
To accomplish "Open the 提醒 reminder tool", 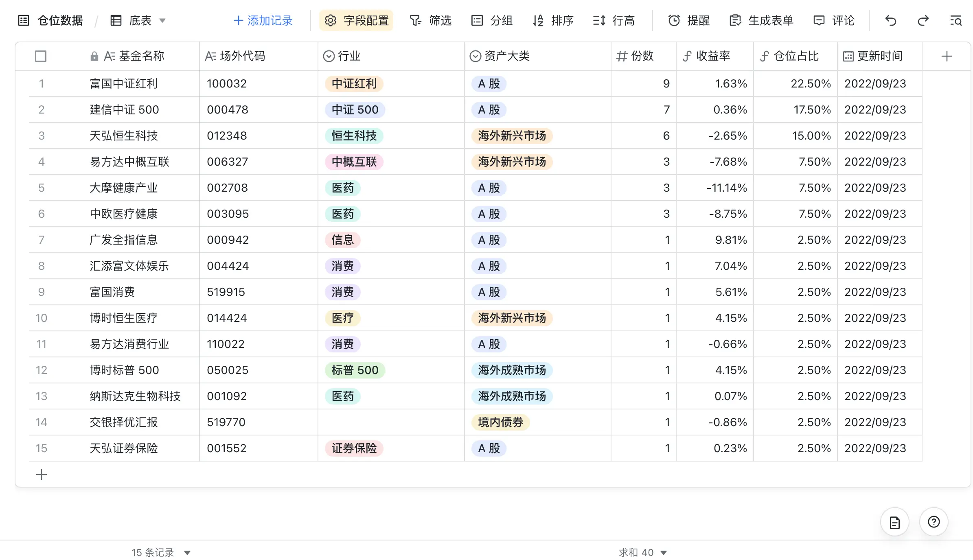I will [689, 20].
